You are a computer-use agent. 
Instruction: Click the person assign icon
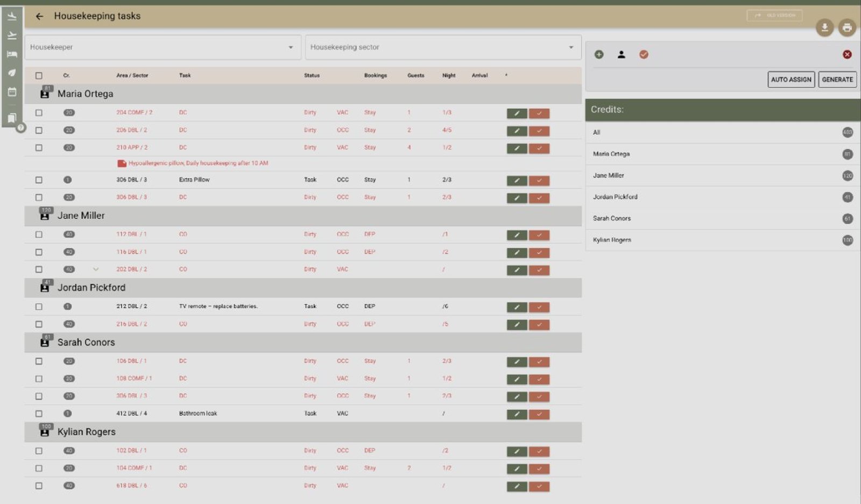pyautogui.click(x=621, y=54)
